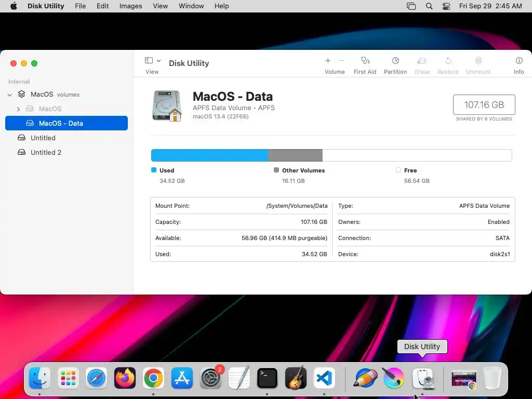The width and height of the screenshot is (532, 399).
Task: Open the Partition pie chart tool
Action: coord(395,61)
